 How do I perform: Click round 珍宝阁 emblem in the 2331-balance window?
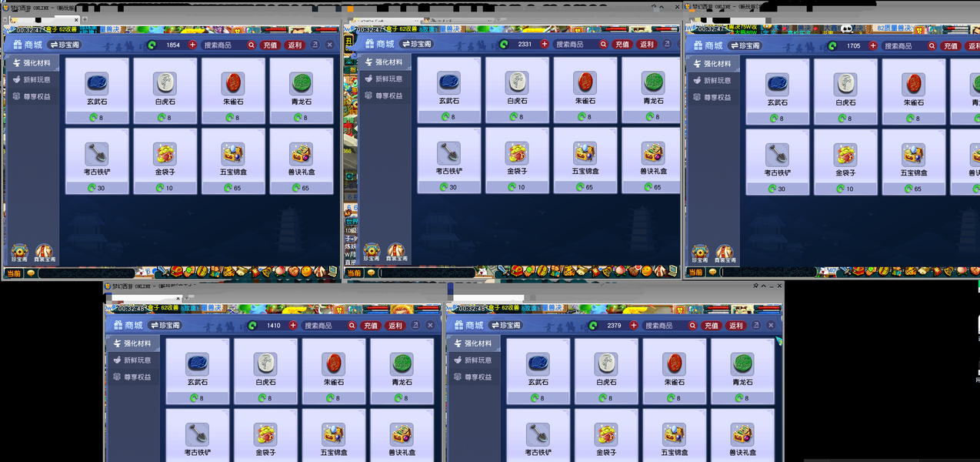pyautogui.click(x=372, y=252)
